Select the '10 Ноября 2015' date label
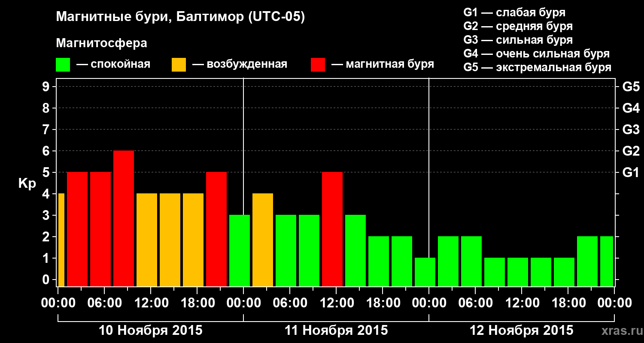644x343 pixels. 151,331
